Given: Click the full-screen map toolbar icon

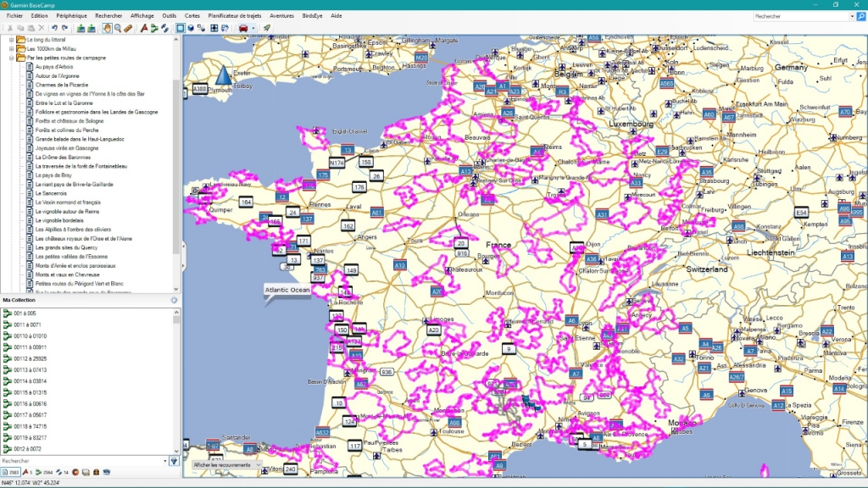Looking at the screenshot, I should [214, 28].
